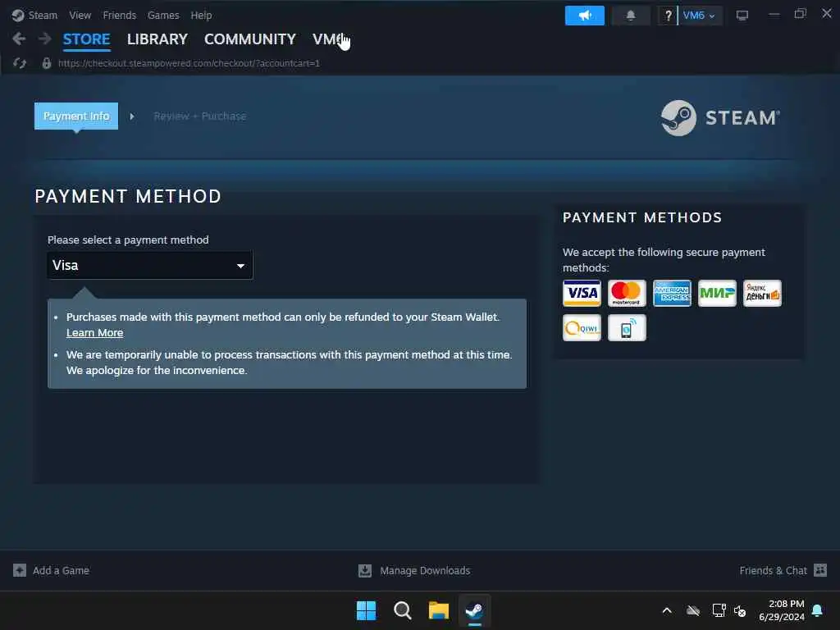Select the Payment Info step
This screenshot has width=840, height=630.
coord(76,116)
